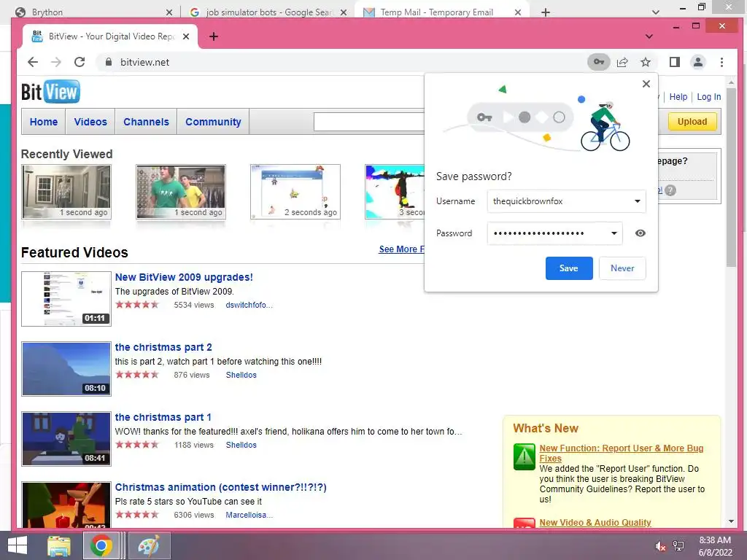
Task: Click the browser back arrow
Action: [32, 62]
